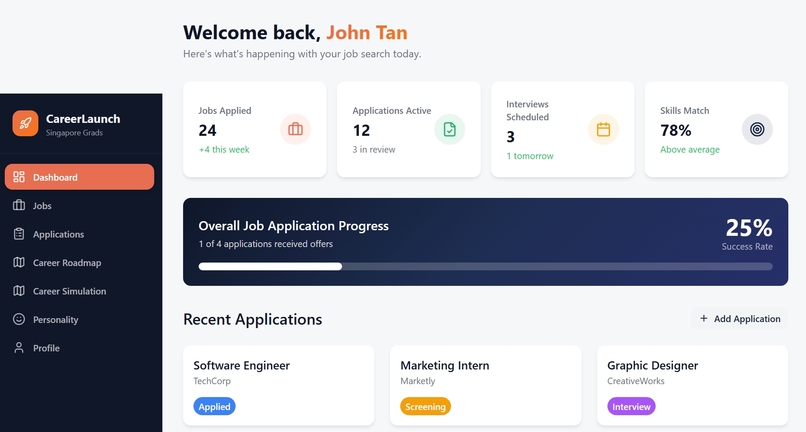Viewport: 806px width, 432px height.
Task: Open the Graphic Designer application card
Action: click(692, 385)
